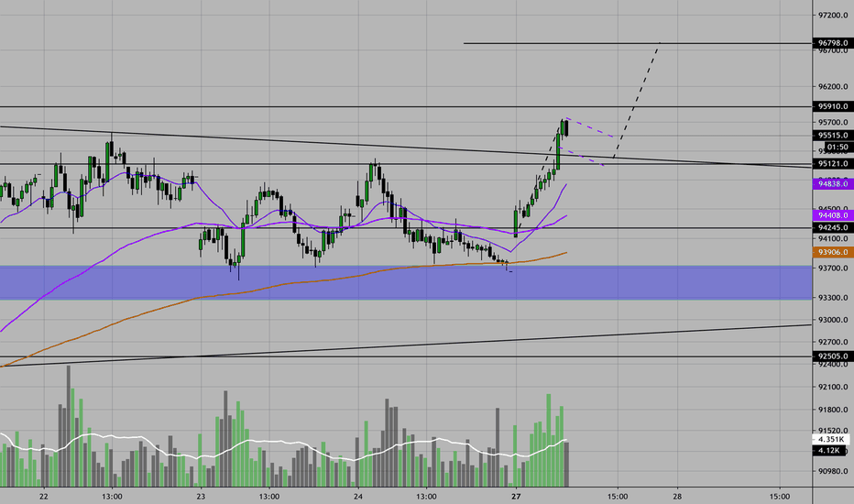854x504 pixels.
Task: Select the purple 94838.0 moving average label
Action: click(833, 183)
